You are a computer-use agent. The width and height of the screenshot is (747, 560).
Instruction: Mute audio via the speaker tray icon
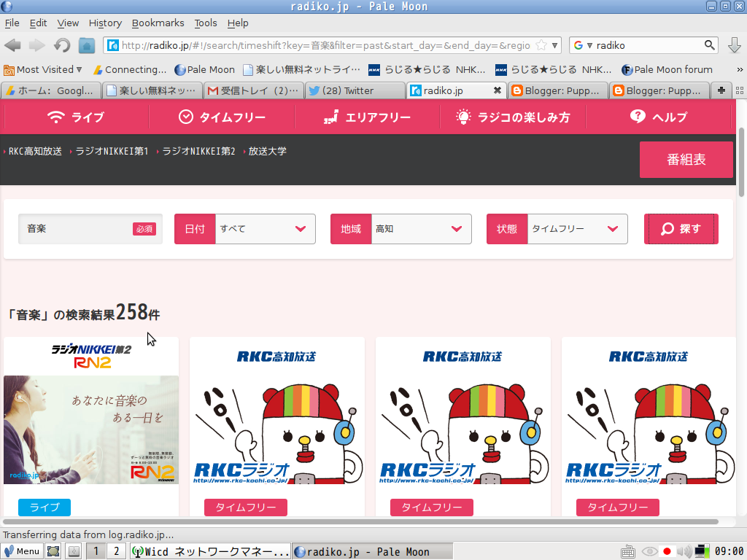tap(685, 551)
